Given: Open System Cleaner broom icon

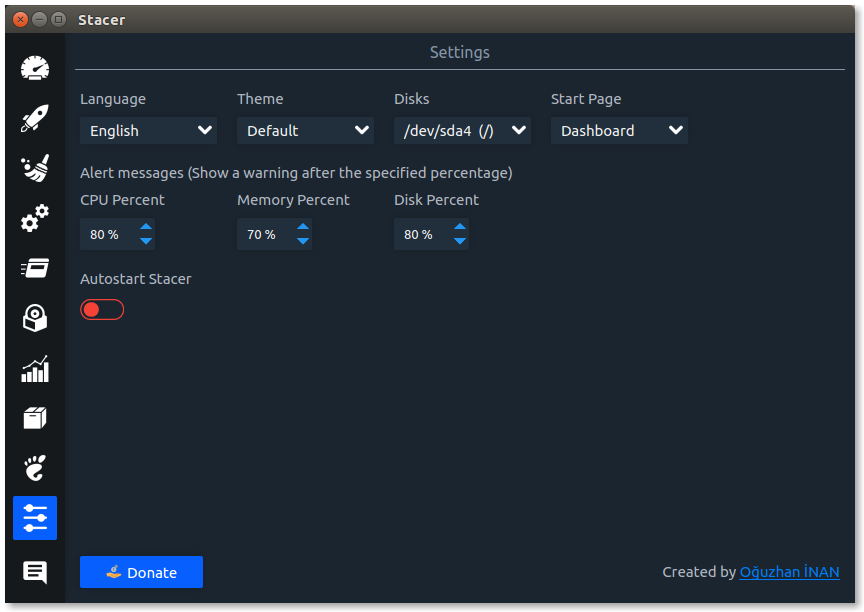Looking at the screenshot, I should pos(35,168).
